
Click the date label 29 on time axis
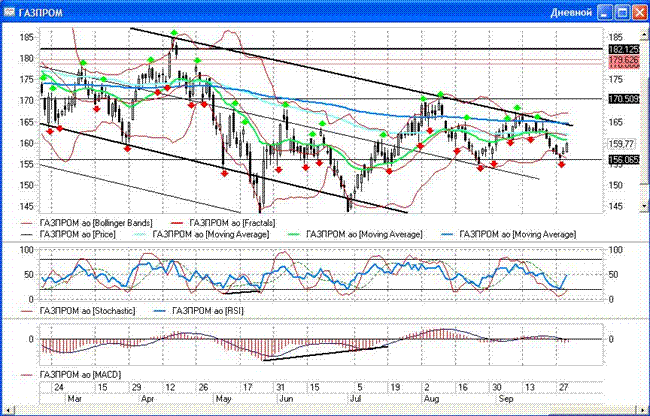point(136,387)
